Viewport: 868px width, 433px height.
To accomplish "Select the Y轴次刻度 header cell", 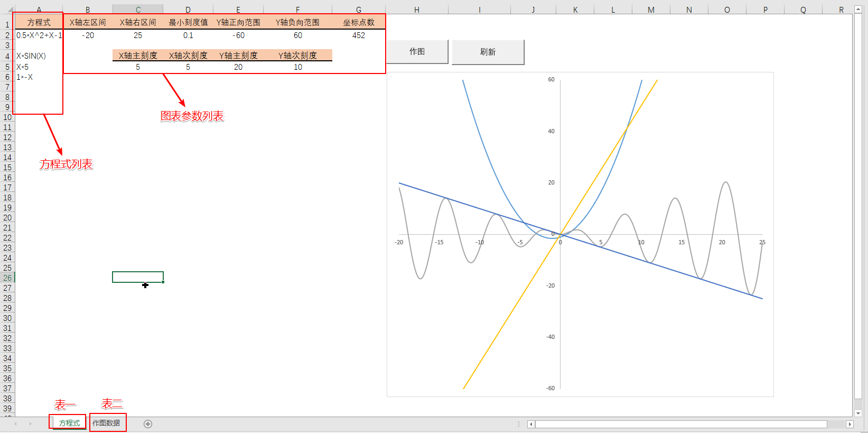I will click(298, 56).
